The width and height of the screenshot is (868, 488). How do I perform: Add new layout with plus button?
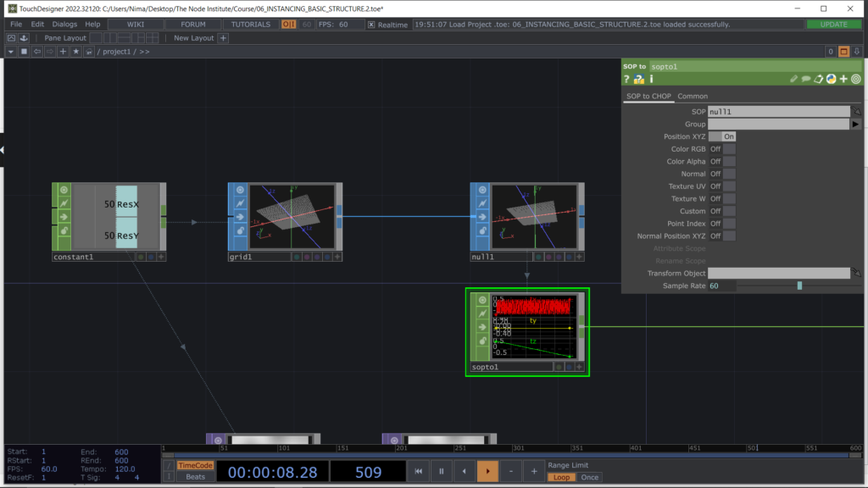tap(223, 37)
